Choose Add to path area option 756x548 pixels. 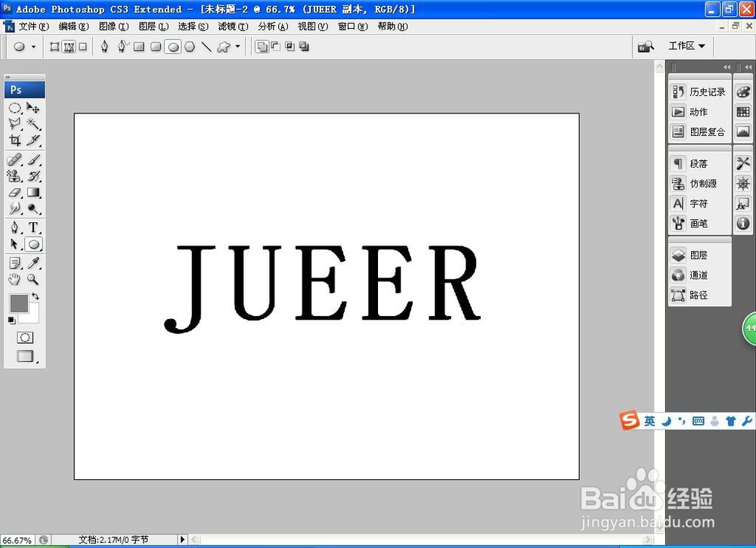262,47
